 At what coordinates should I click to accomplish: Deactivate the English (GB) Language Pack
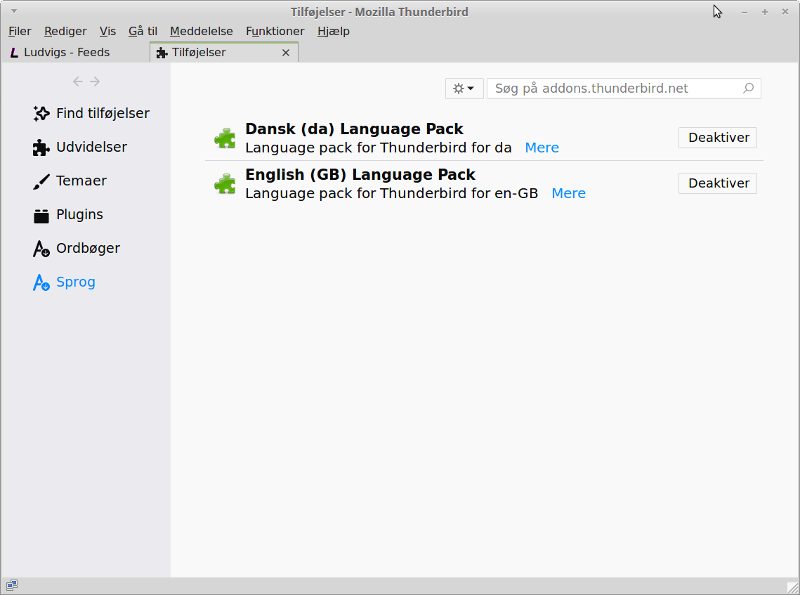717,183
